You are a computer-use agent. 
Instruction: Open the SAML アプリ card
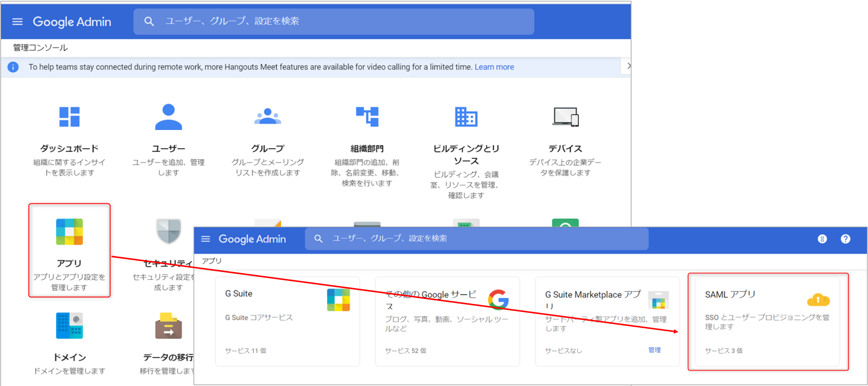tap(767, 321)
